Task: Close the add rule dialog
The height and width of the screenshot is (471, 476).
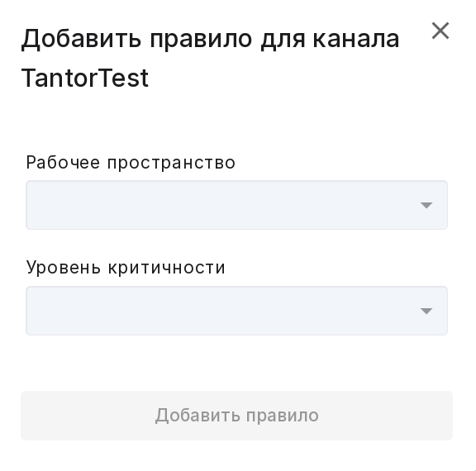Action: pos(440,31)
